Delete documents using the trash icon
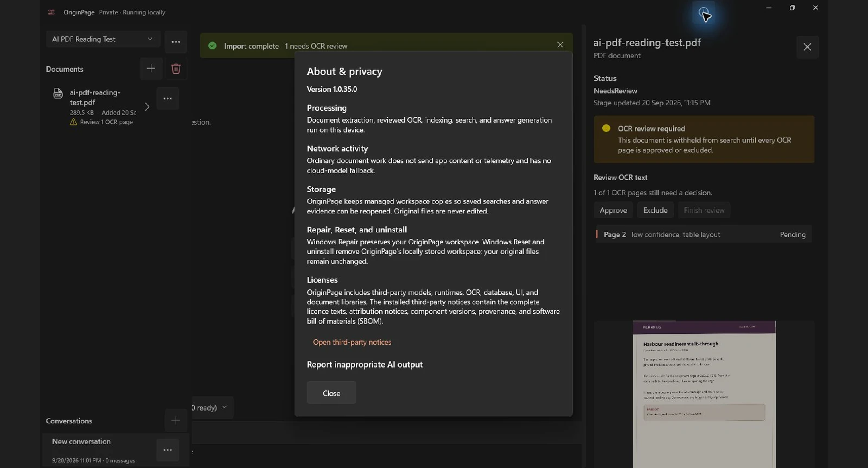 (176, 68)
